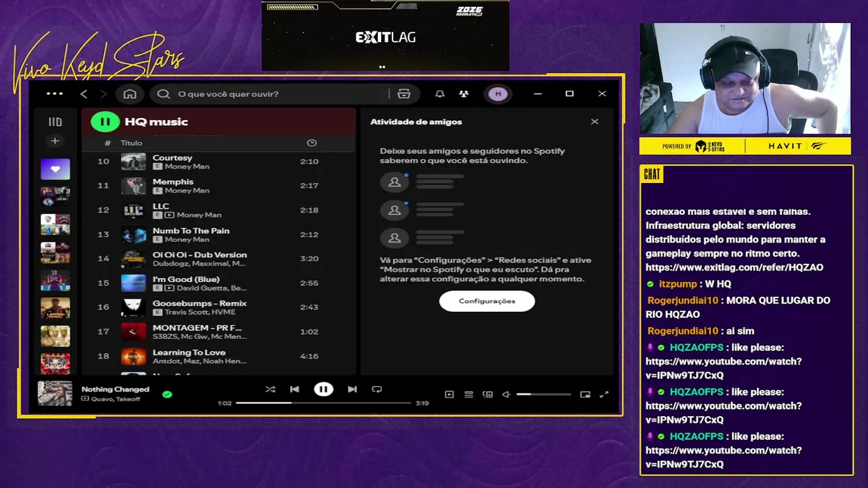Toggle shuffle
The height and width of the screenshot is (488, 868).
(x=271, y=389)
